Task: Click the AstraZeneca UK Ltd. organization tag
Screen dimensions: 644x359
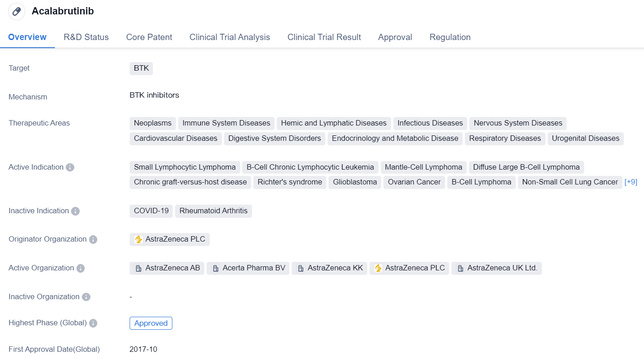Action: click(x=497, y=268)
